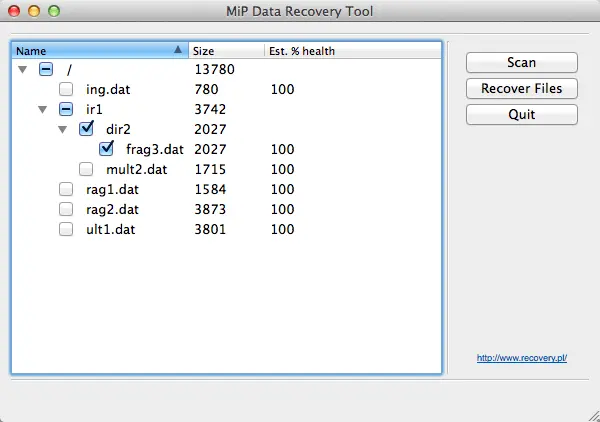
Task: Uncheck the dir2 folder checkbox
Action: click(86, 129)
